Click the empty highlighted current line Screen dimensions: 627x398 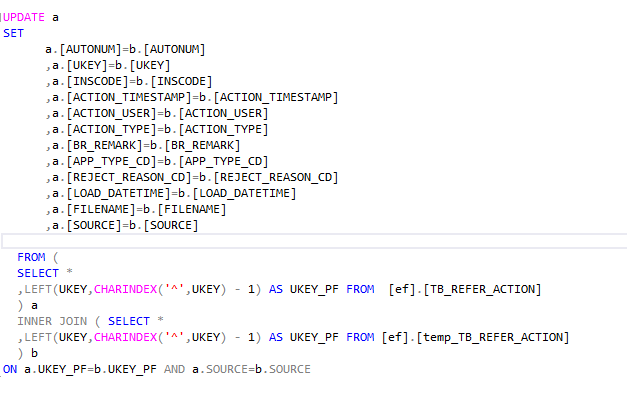[x=314, y=241]
